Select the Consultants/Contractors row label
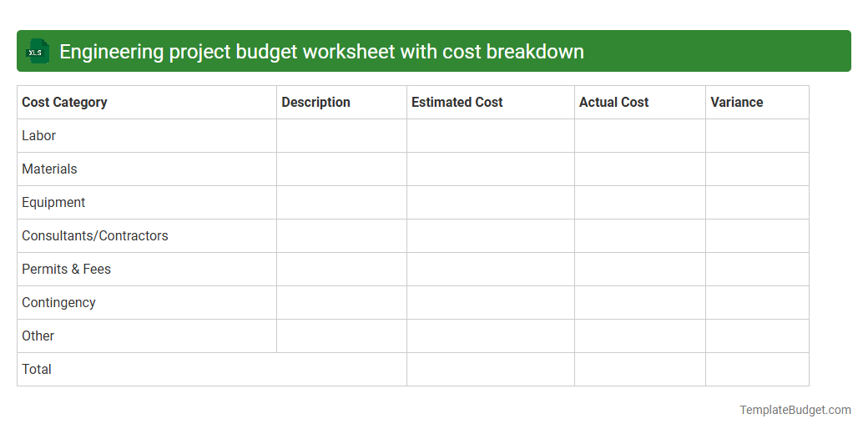Viewport: 868px width, 434px height. point(94,236)
